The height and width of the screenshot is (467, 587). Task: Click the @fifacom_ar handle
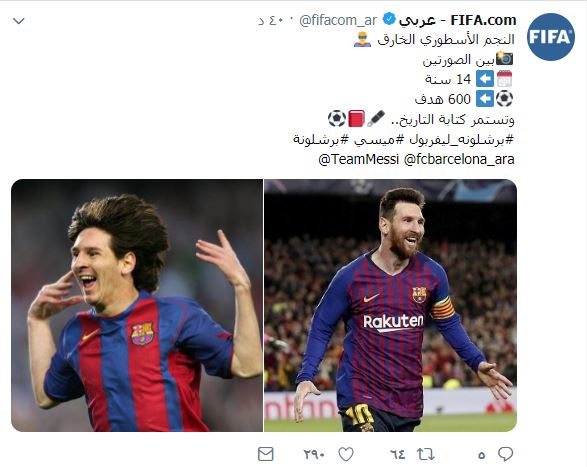click(338, 21)
